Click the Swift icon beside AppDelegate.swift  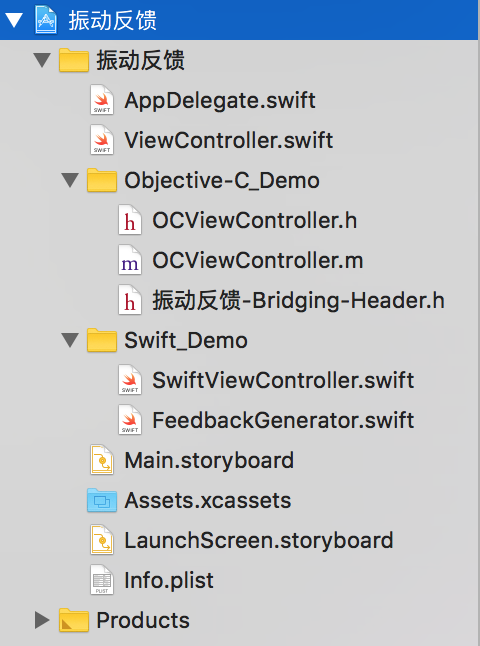[x=102, y=100]
